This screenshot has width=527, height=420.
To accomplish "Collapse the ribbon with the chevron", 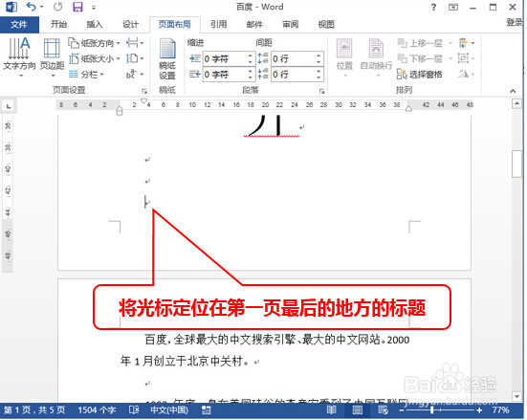I will click(x=513, y=91).
